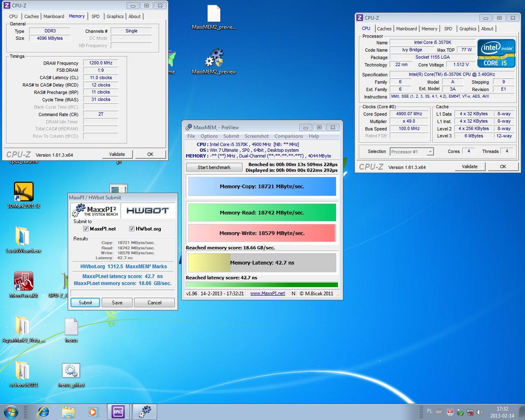
Task: Open About tab in left CPU-Z window
Action: tap(135, 16)
